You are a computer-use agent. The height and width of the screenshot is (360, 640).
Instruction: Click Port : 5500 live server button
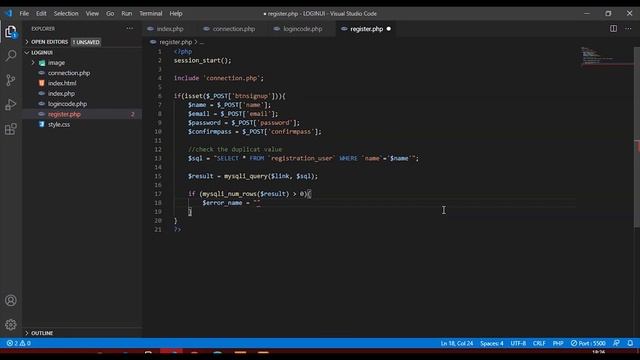point(588,343)
